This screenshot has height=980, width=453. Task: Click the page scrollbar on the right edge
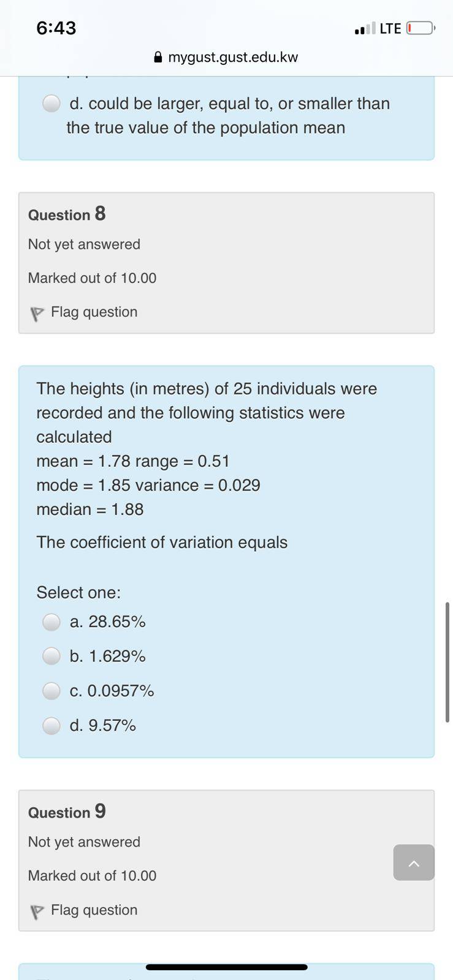click(447, 662)
